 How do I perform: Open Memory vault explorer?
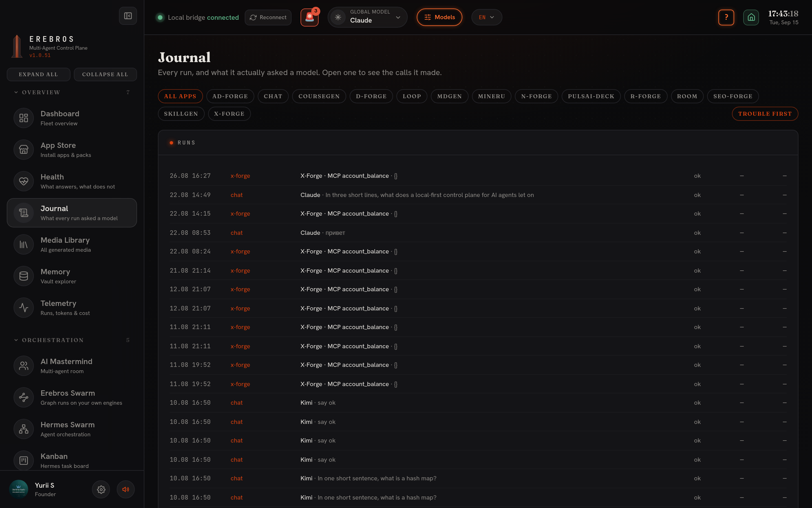[x=72, y=276]
